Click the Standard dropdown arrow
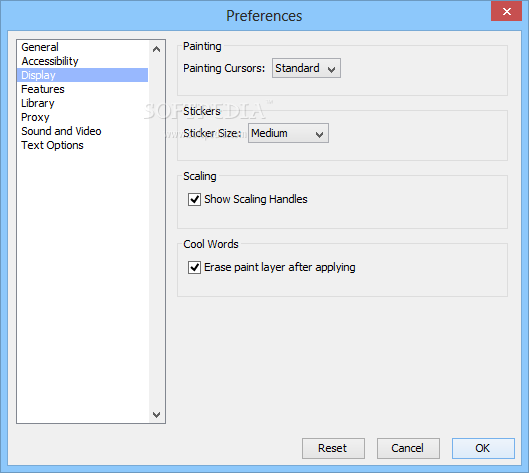Image resolution: width=529 pixels, height=473 pixels. click(332, 69)
